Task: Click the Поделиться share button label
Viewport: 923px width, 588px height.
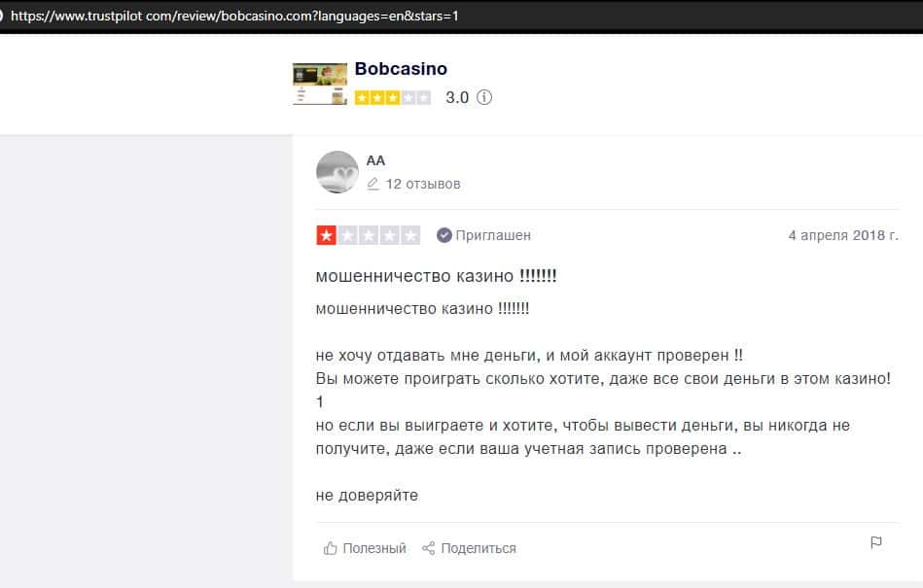Action: tap(479, 548)
